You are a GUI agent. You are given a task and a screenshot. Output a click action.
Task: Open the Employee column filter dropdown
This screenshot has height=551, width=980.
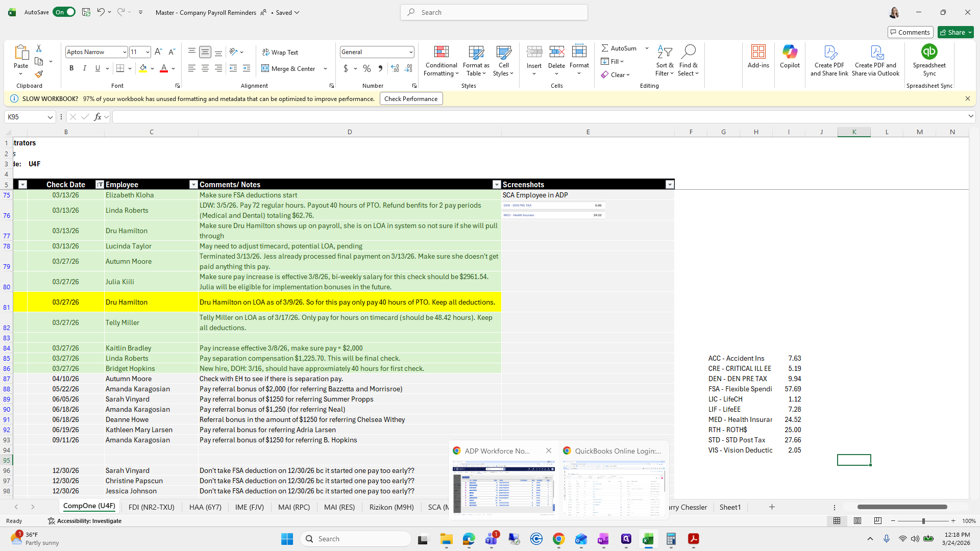click(193, 185)
